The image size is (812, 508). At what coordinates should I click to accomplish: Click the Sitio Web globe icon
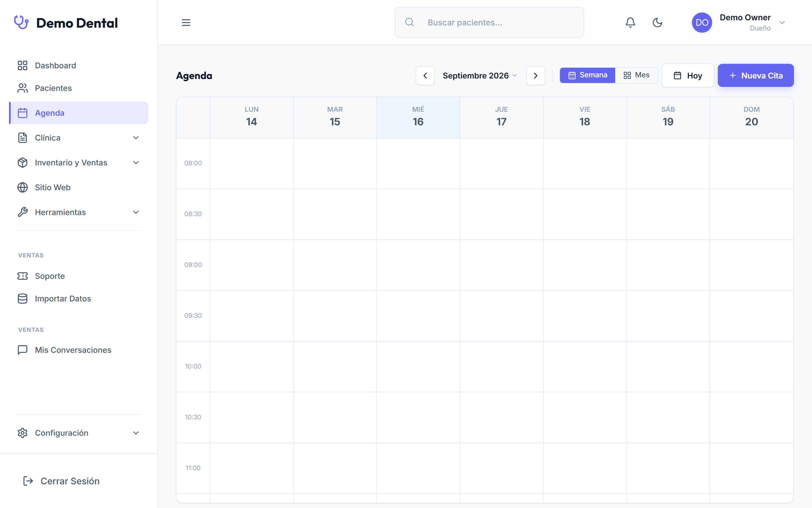[23, 187]
